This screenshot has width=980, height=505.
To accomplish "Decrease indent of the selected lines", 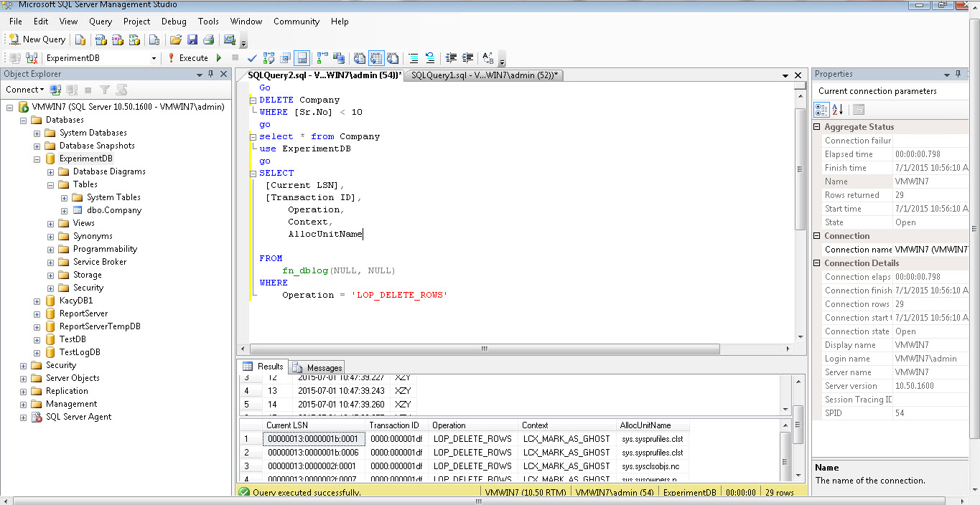I will [x=451, y=58].
